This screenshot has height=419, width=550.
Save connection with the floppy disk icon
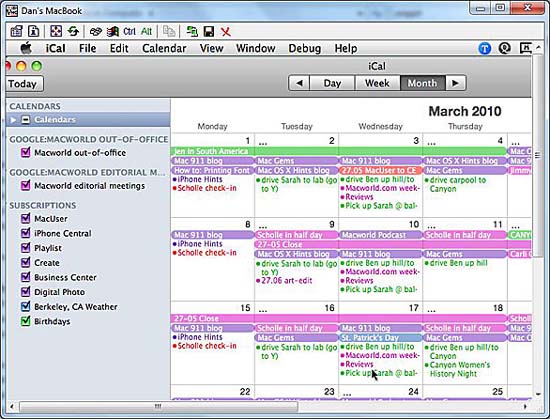208,32
